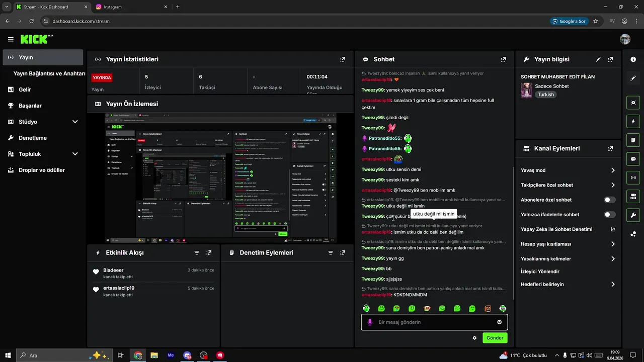The height and width of the screenshot is (362, 644).
Task: Open Hesap yaşı kısıtlaması settings
Action: point(568,244)
